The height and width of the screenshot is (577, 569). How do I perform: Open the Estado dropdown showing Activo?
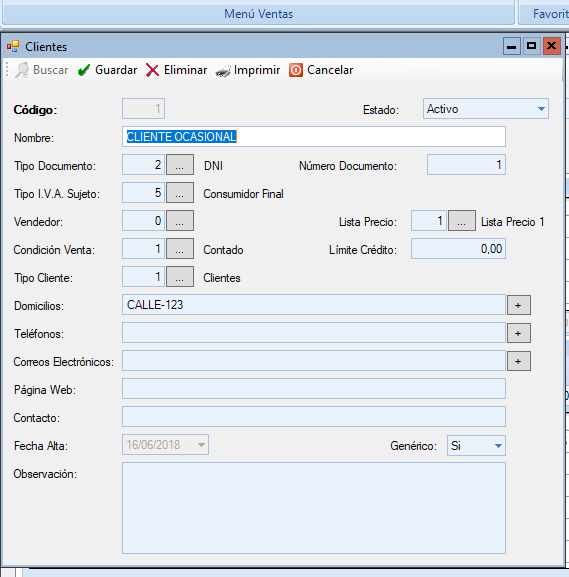(485, 109)
